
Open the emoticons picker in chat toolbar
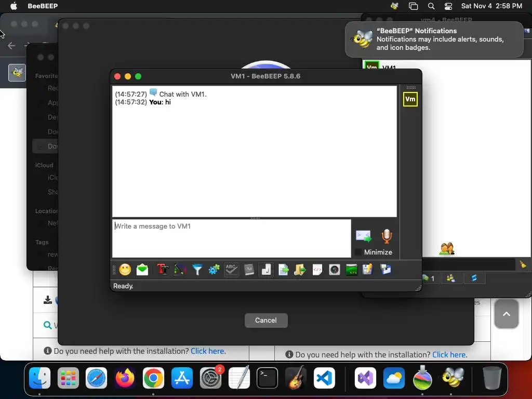coord(125,270)
